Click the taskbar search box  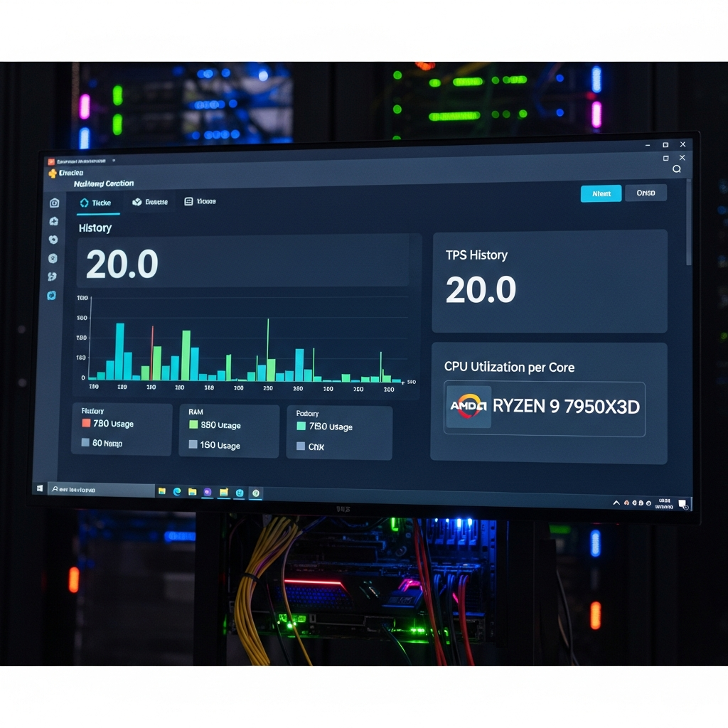pyautogui.click(x=101, y=489)
